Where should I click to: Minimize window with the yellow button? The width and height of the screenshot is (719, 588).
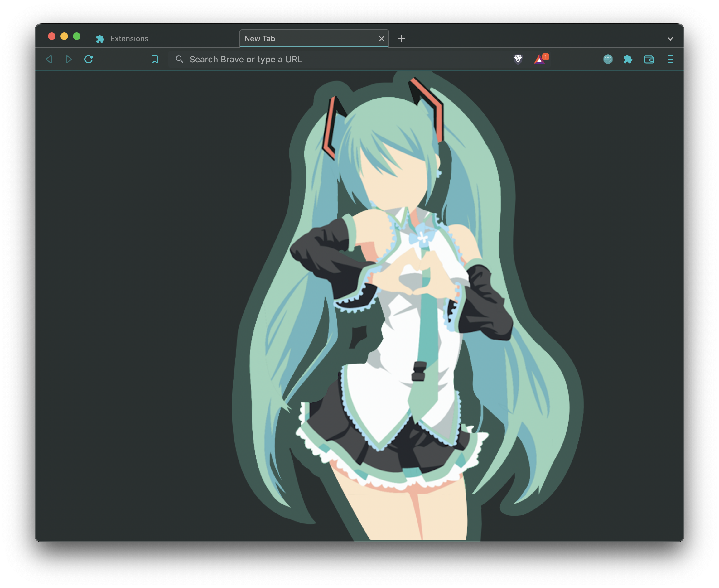pyautogui.click(x=64, y=36)
